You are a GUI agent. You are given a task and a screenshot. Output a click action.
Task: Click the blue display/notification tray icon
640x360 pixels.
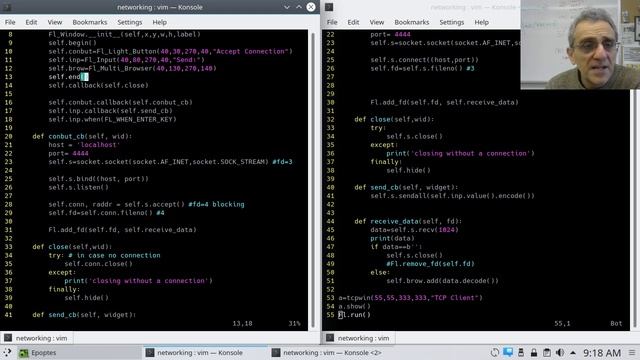click(x=508, y=352)
